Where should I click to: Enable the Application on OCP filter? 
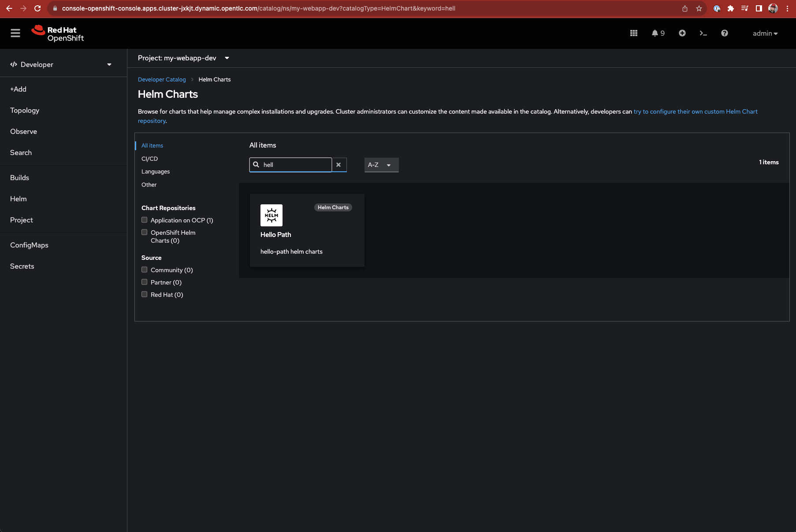pos(144,219)
